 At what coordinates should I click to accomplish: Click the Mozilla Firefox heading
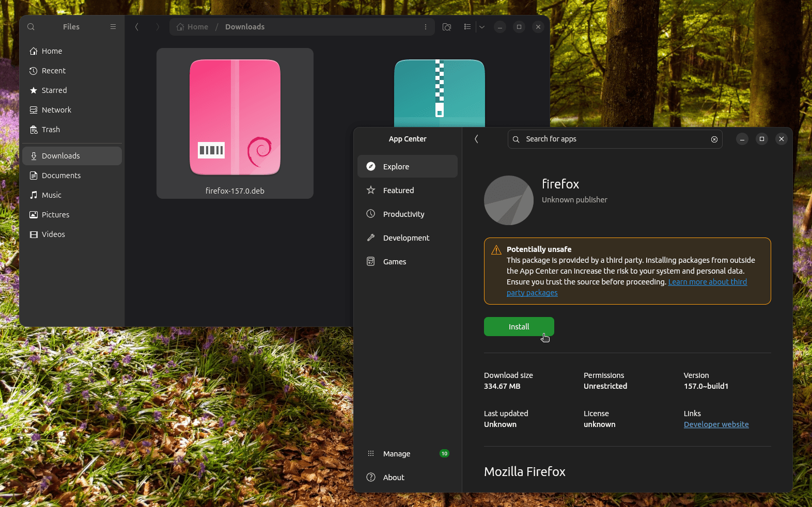[x=525, y=471]
